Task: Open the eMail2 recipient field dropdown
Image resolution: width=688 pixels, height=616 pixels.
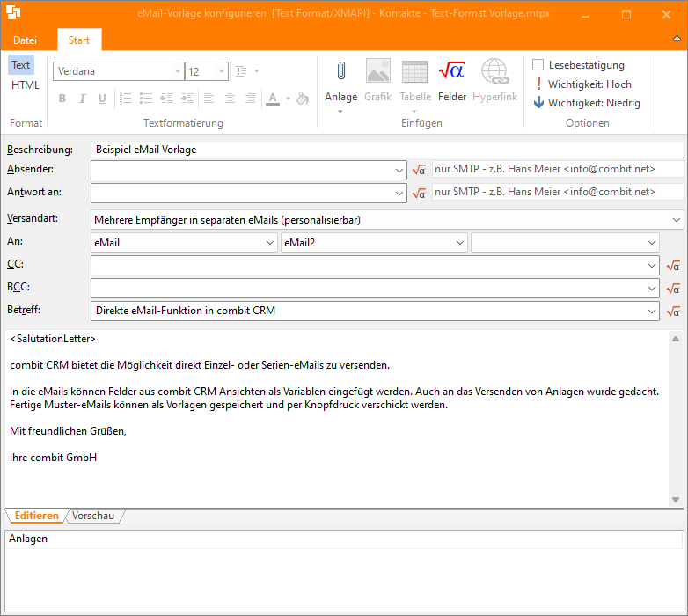Action: tap(458, 243)
